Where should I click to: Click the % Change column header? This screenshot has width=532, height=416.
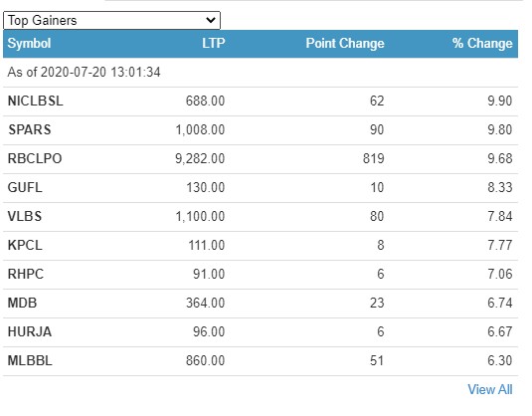point(482,44)
